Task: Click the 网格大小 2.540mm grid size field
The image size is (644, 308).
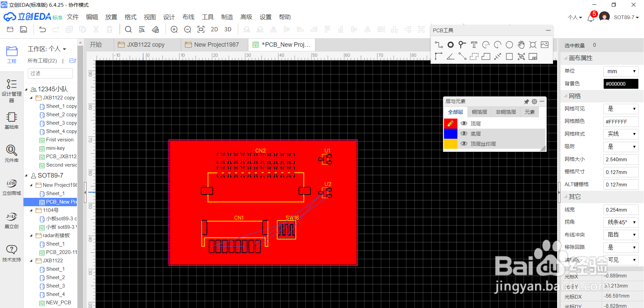Action: point(621,159)
